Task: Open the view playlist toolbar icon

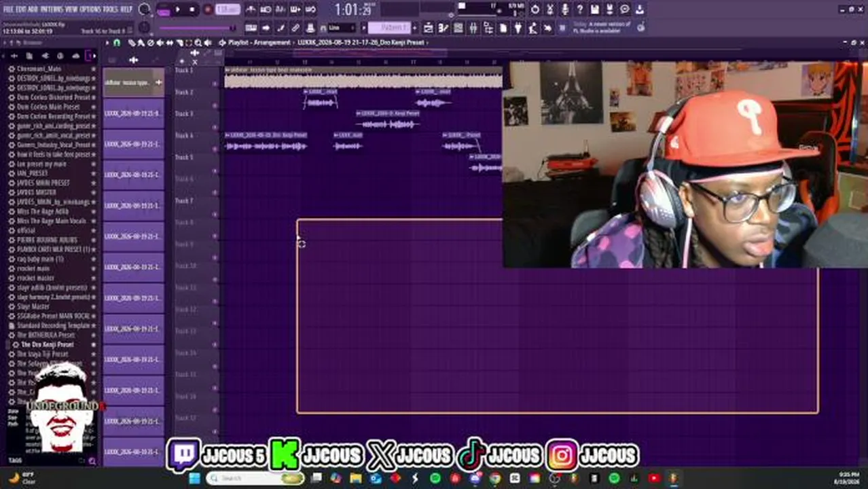Action: (x=429, y=28)
